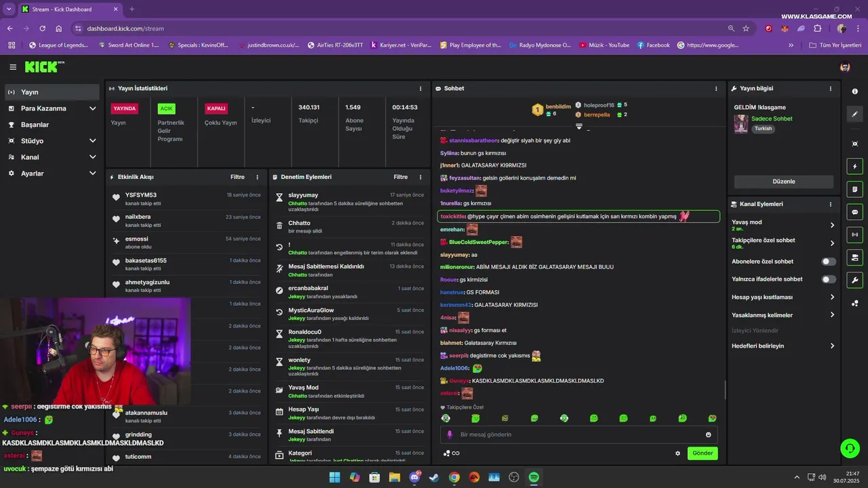Click the purple microphone icon in message box
Screen dimensions: 868x488
coord(450,434)
